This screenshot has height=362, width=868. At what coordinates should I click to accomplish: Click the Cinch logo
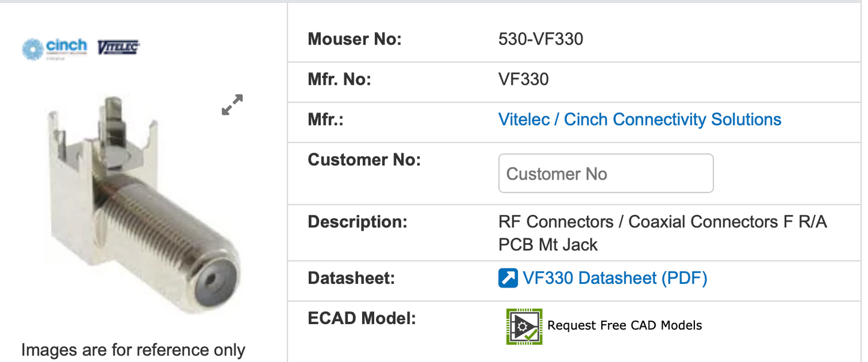54,47
